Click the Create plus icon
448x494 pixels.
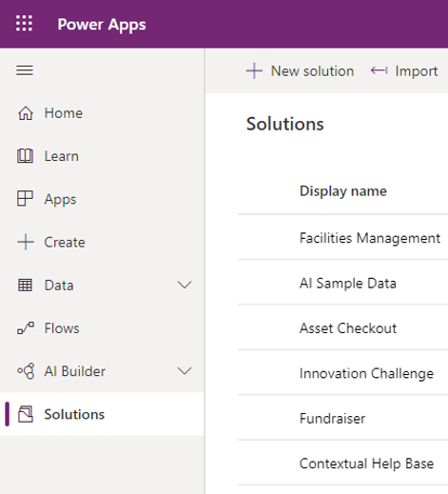pyautogui.click(x=26, y=242)
